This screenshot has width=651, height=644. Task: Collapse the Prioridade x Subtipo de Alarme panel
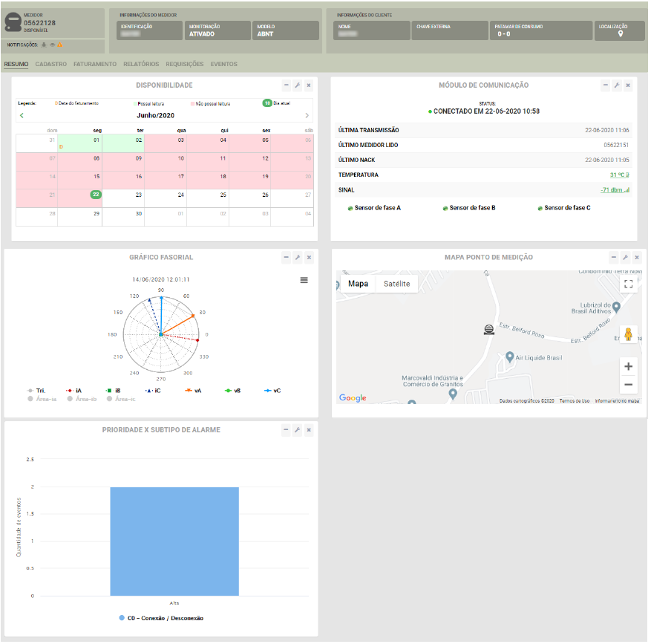[286, 429]
